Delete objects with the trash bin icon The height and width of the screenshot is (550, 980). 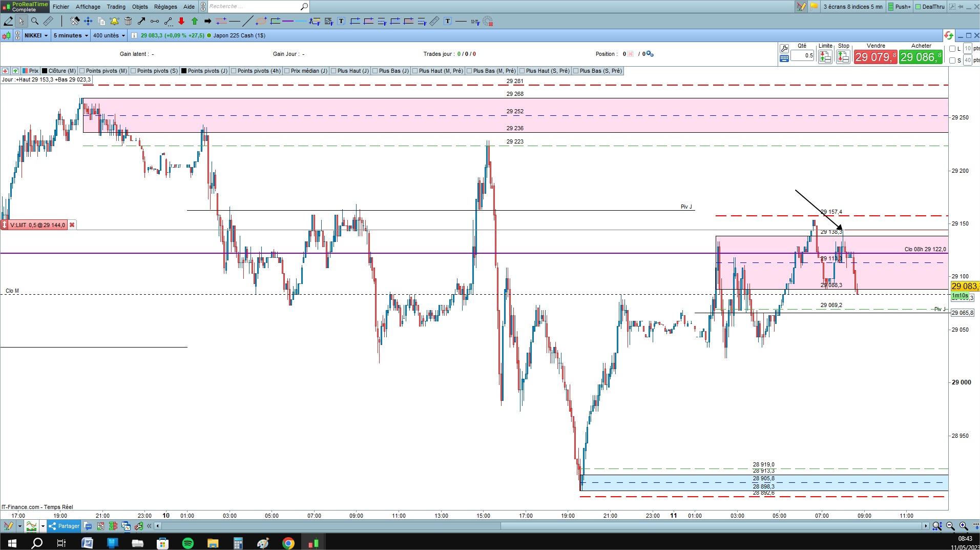[x=128, y=21]
